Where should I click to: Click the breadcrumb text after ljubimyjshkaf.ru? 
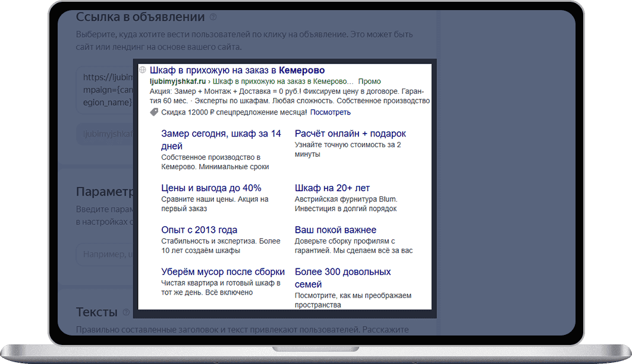(283, 81)
